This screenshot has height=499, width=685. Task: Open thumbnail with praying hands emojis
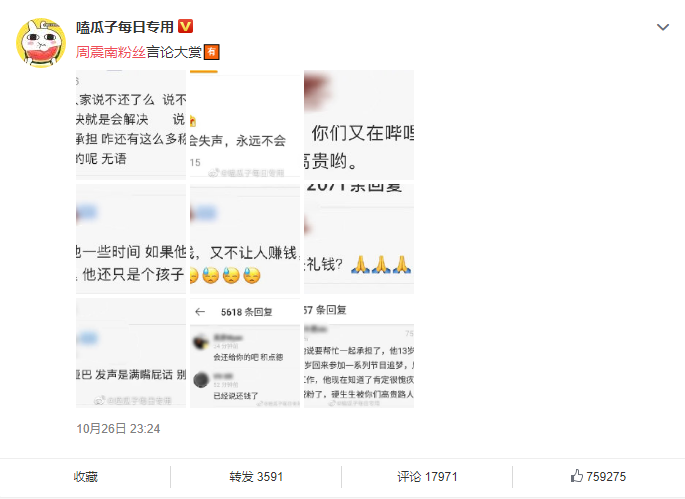point(359,239)
